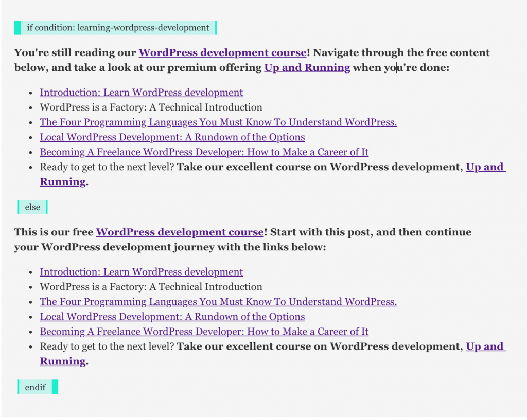The height and width of the screenshot is (420, 527).
Task: Open 'The Four Programming Languages' link below 'else'
Action: (x=218, y=302)
